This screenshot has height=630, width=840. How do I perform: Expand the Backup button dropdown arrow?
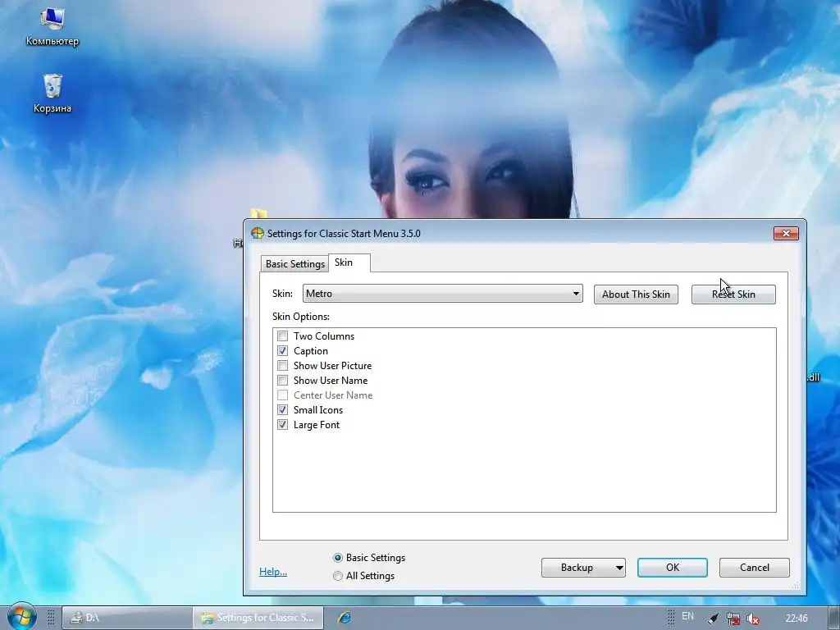pos(619,568)
